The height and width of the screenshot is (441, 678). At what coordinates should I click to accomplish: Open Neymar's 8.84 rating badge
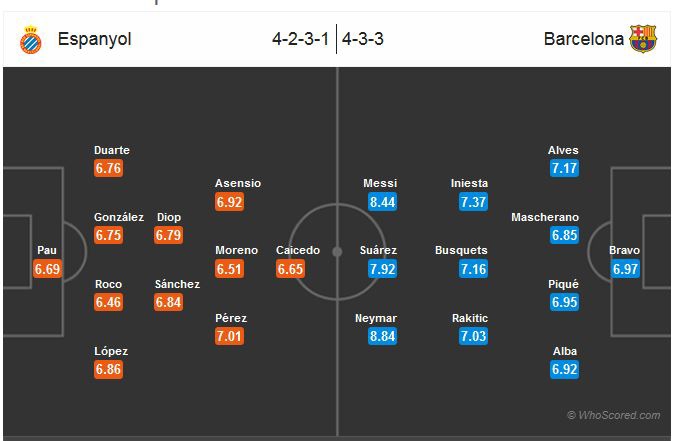(382, 336)
